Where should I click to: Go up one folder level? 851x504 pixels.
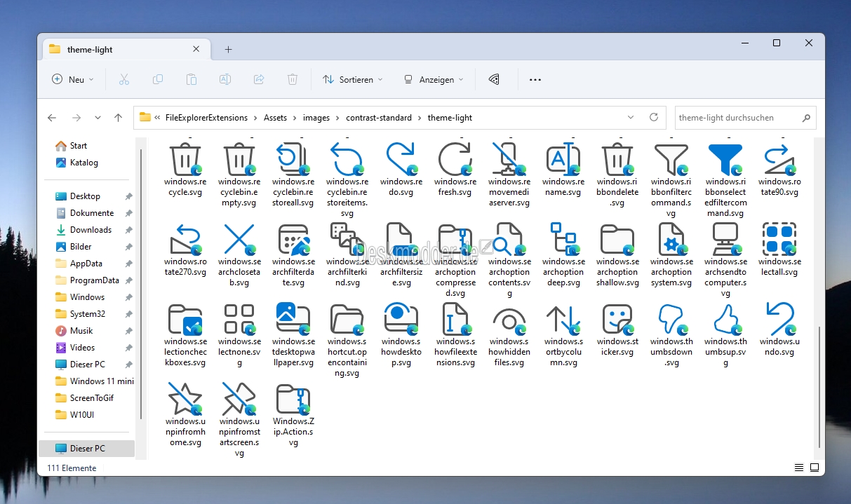(x=118, y=118)
